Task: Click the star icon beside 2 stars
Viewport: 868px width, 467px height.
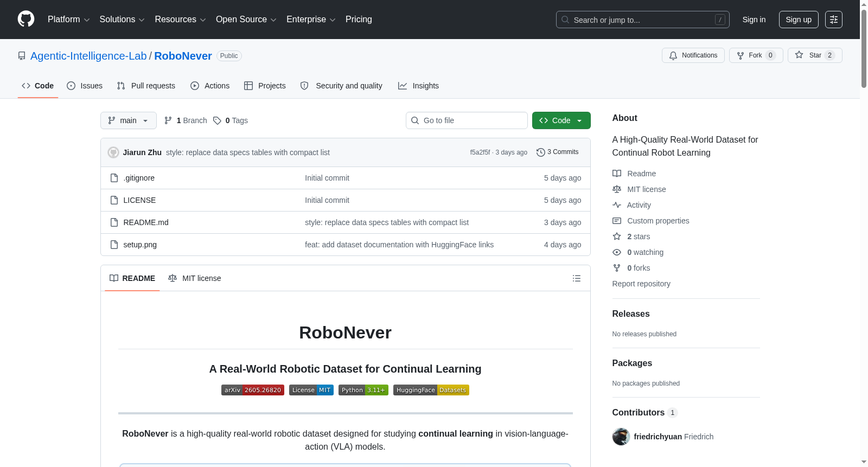Action: click(x=617, y=236)
